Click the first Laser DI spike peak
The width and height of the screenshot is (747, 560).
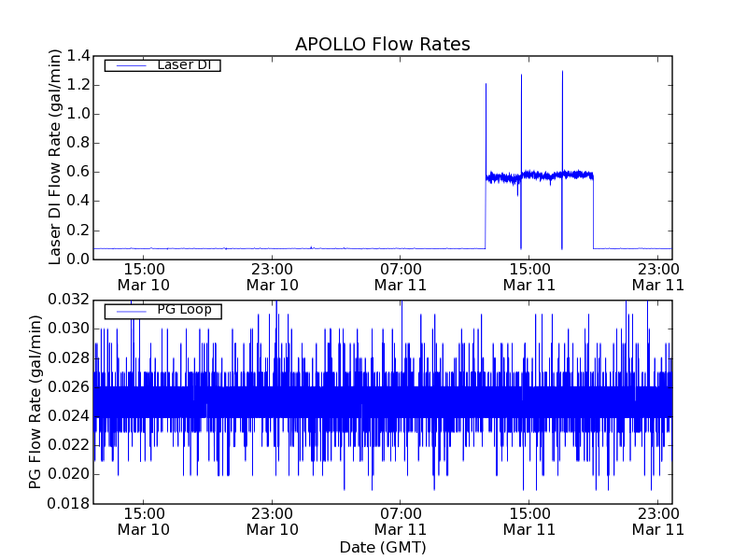click(x=486, y=85)
